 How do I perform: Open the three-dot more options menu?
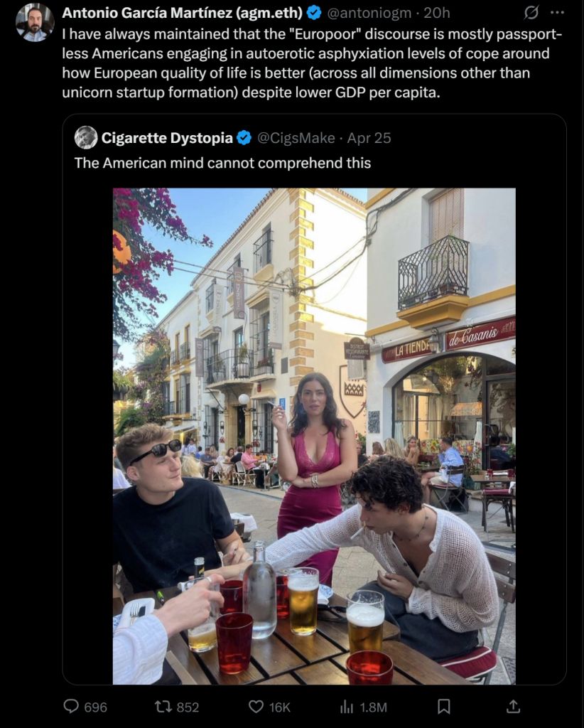[x=557, y=13]
